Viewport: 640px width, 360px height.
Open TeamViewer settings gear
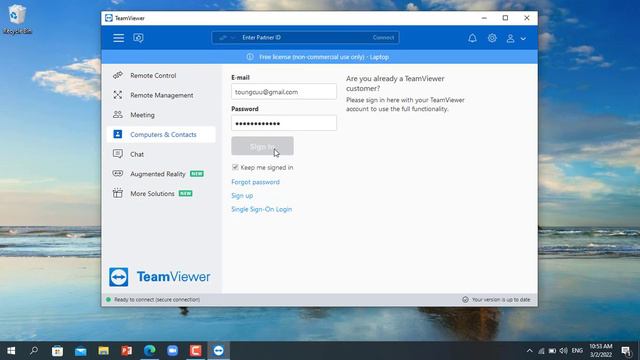[x=492, y=38]
